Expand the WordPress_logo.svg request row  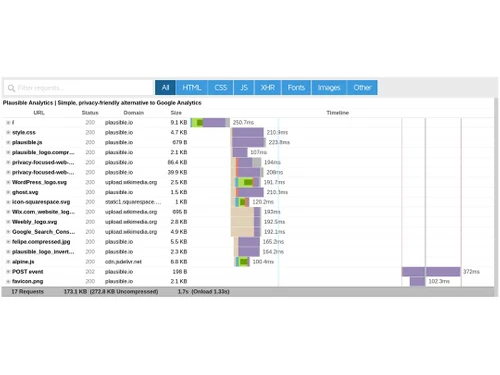(8, 182)
